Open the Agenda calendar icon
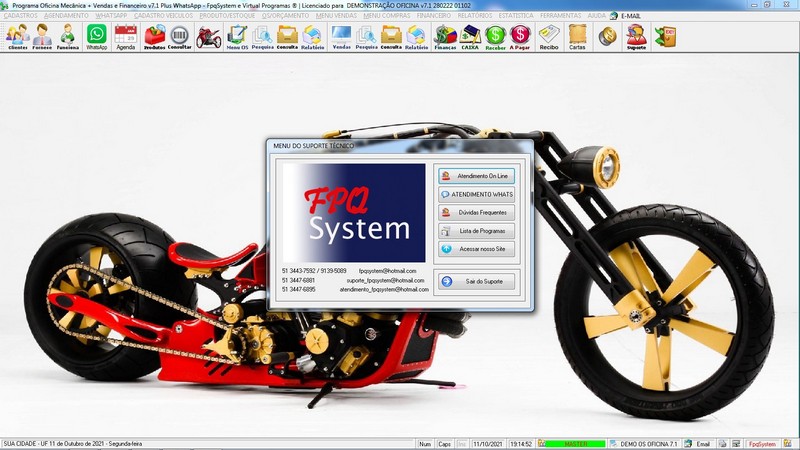Image resolution: width=800 pixels, height=450 pixels. [x=126, y=37]
